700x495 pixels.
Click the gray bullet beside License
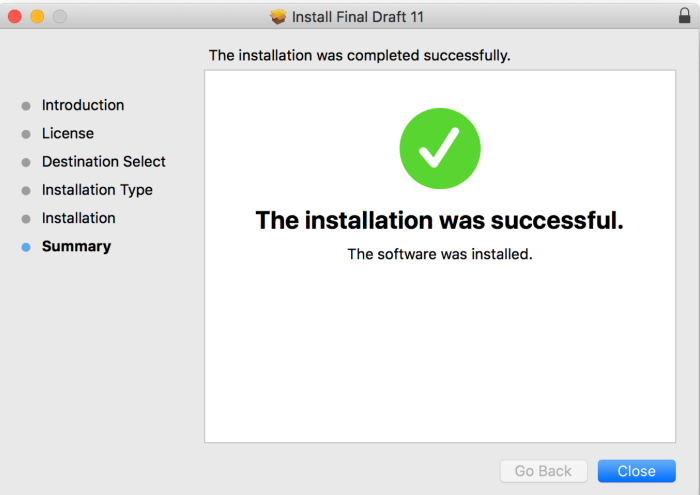pyautogui.click(x=26, y=134)
